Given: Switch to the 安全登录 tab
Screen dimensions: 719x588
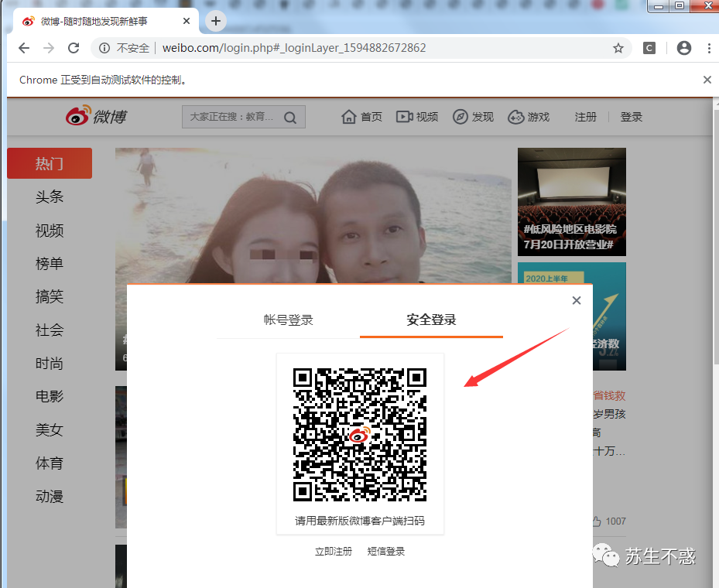Looking at the screenshot, I should click(x=432, y=320).
